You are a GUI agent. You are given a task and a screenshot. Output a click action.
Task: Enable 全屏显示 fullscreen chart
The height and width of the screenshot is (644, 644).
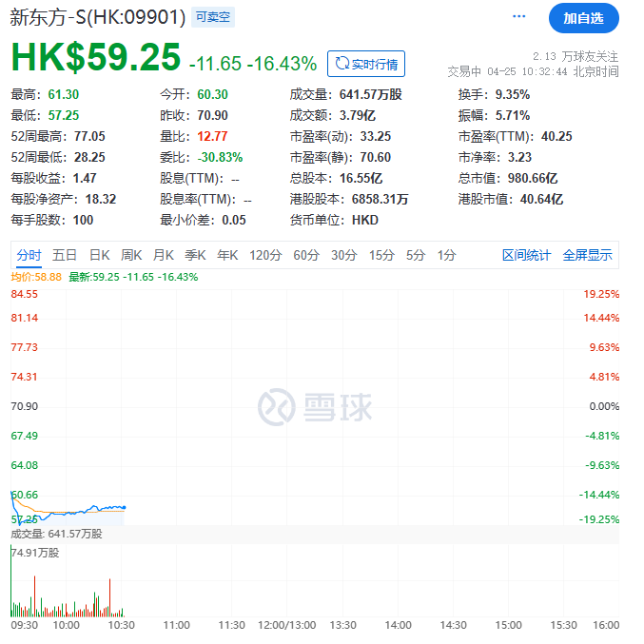pos(587,255)
